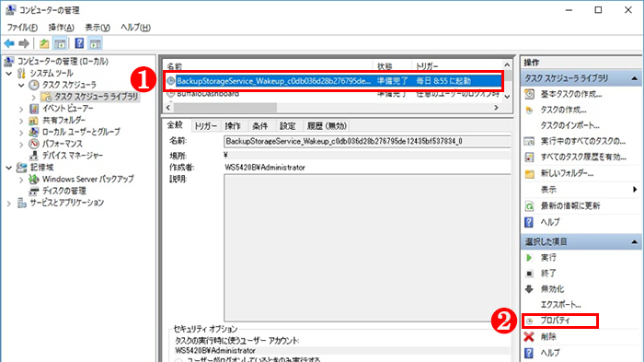
Task: Click the ディスクの管理 tree icon
Action: click(x=34, y=192)
